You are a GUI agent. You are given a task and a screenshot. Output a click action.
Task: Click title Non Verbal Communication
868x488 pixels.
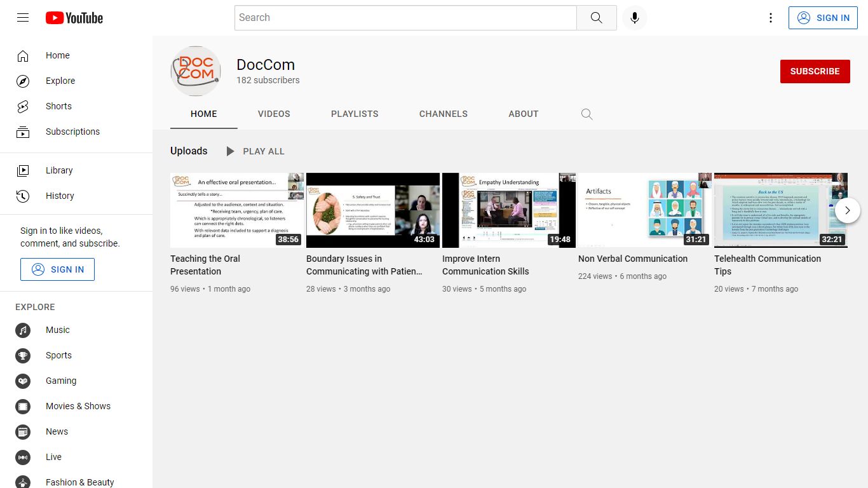coord(633,259)
